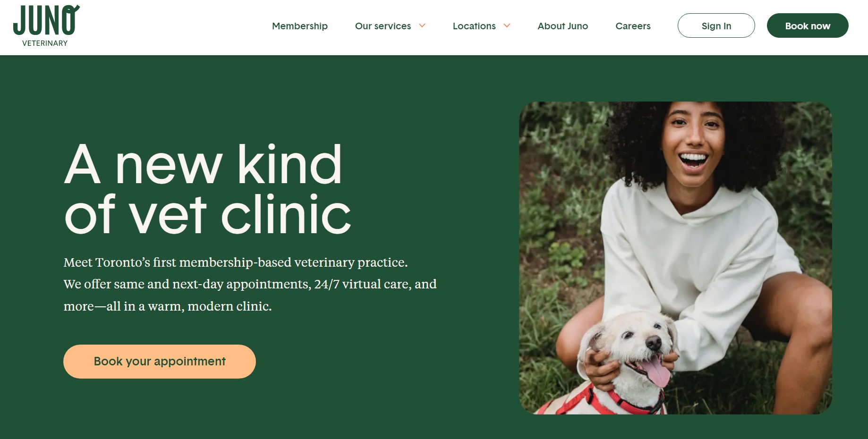Screen dimensions: 868x439
Task: Open the Our services menu
Action: point(383,26)
